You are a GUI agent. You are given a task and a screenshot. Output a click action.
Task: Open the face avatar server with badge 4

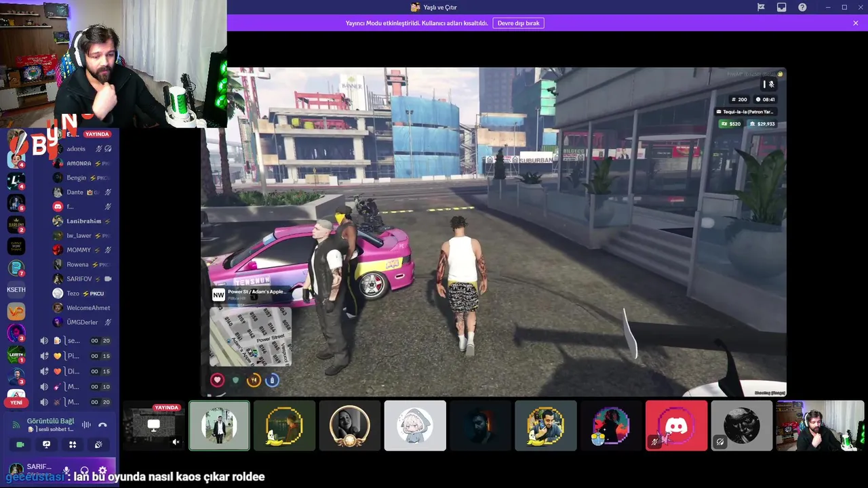click(16, 160)
